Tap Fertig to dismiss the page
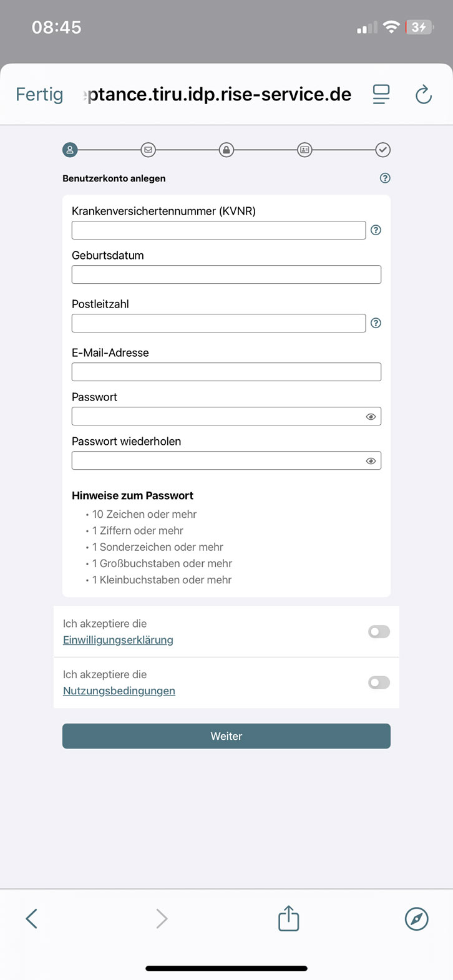453x980 pixels. click(x=39, y=94)
